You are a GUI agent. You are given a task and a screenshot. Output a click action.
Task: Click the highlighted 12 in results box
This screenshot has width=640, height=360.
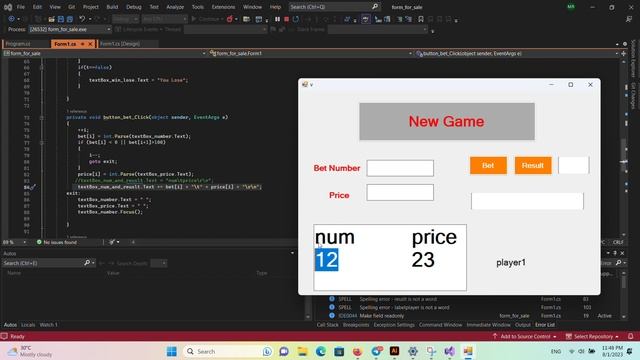coord(327,260)
